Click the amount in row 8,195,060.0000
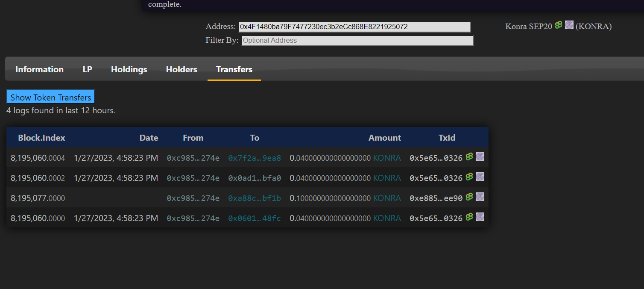644x289 pixels. coord(330,218)
